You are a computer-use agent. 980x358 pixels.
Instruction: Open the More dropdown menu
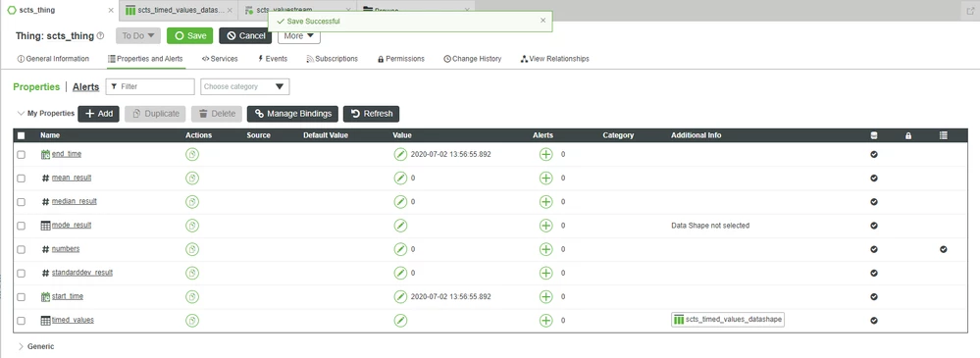[299, 36]
